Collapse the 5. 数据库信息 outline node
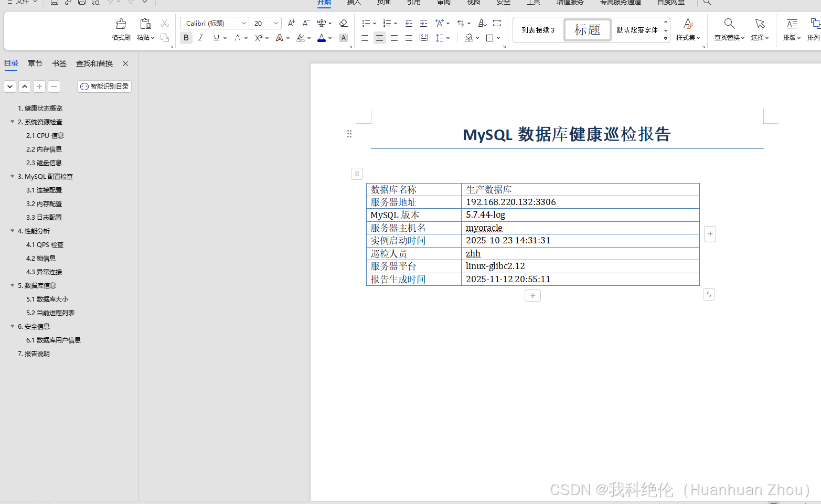 [x=13, y=285]
